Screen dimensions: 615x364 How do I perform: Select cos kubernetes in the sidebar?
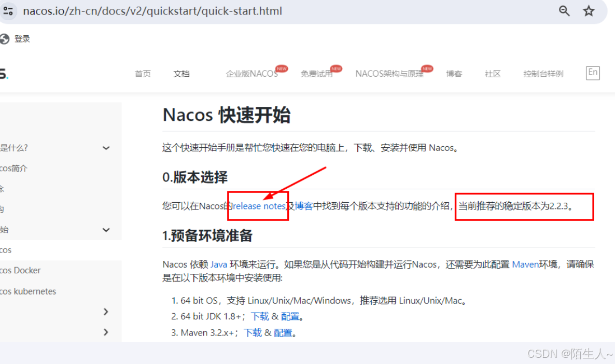click(28, 291)
